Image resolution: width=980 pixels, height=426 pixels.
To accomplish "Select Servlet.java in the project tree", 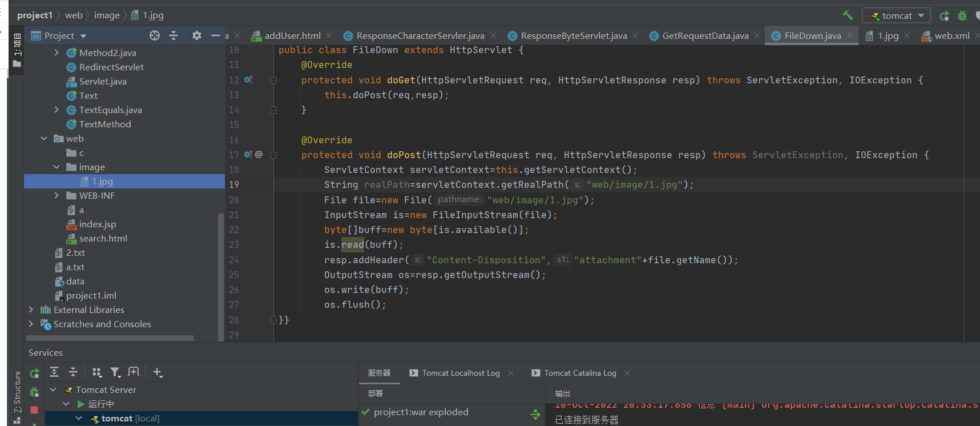I will tap(103, 81).
